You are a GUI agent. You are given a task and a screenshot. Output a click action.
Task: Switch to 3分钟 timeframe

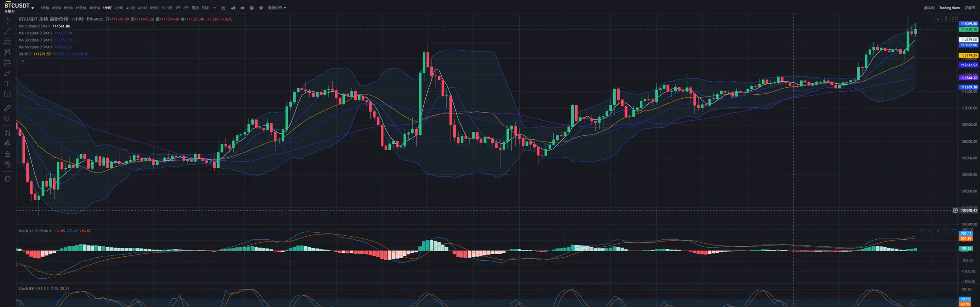tap(57, 8)
